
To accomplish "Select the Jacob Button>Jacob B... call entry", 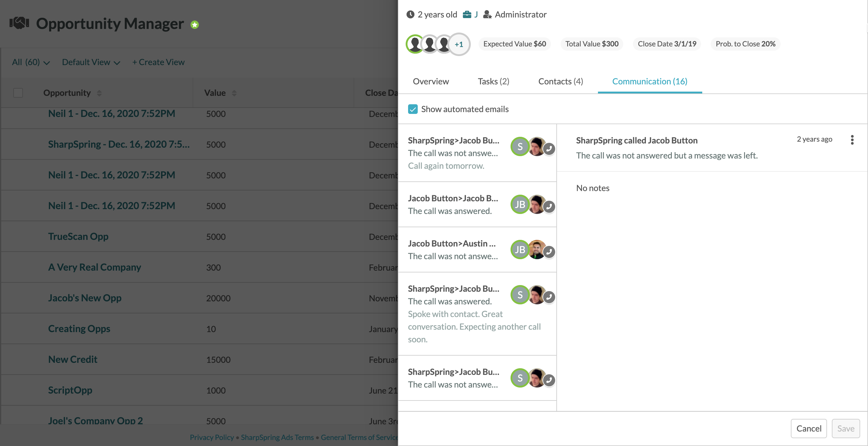I will [x=477, y=205].
